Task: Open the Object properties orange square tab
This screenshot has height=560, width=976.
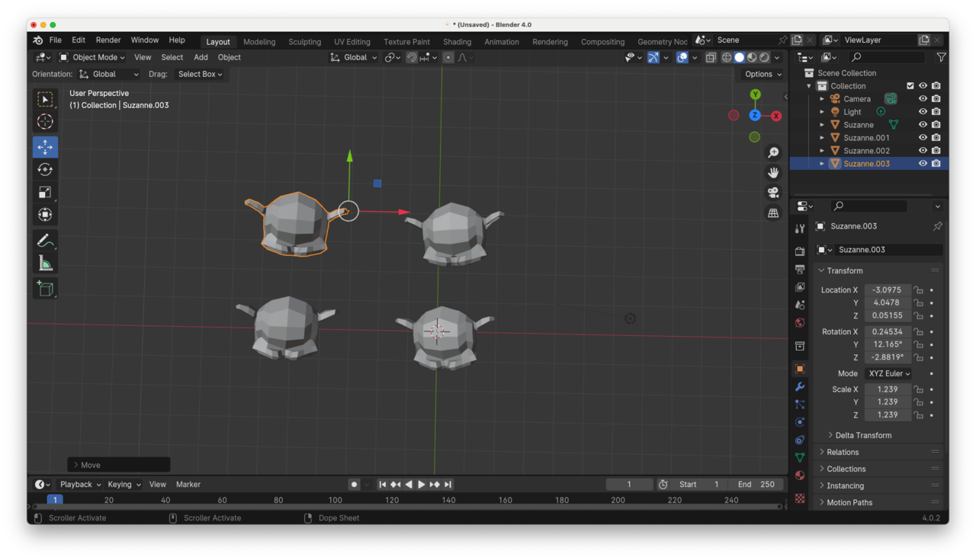Action: click(800, 369)
